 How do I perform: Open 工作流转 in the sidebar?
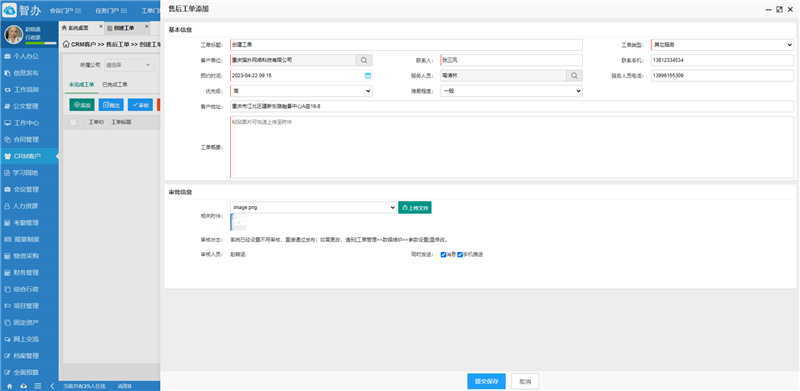tap(29, 90)
